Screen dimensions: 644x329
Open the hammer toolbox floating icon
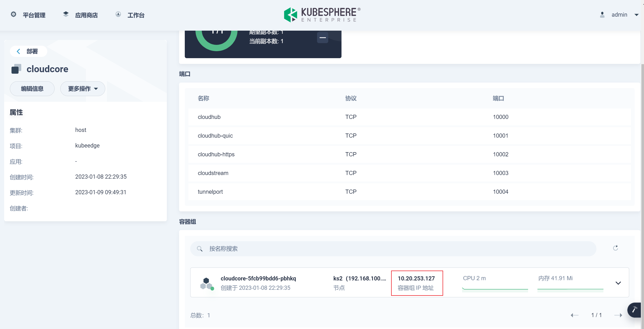tap(634, 310)
